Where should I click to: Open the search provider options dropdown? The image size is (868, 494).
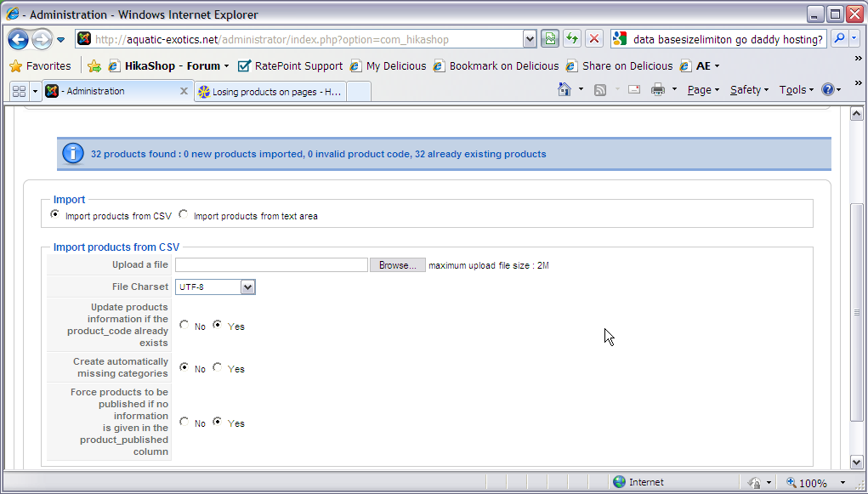point(854,38)
